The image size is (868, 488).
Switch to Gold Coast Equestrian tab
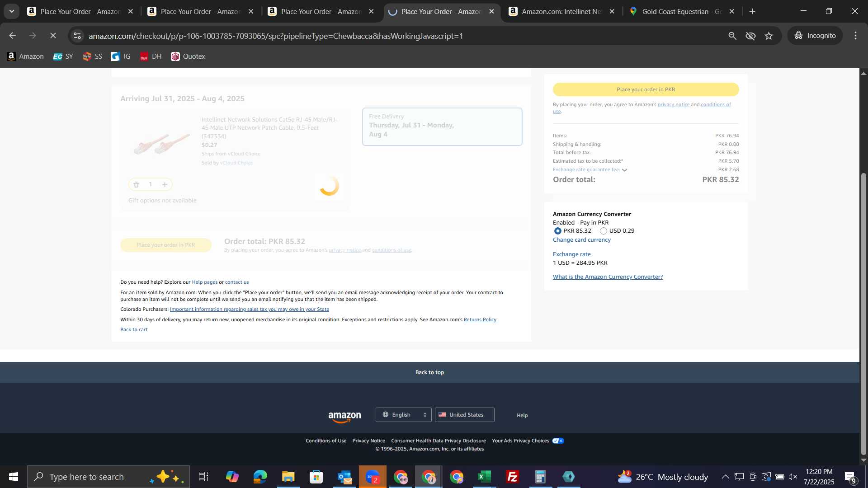(682, 11)
